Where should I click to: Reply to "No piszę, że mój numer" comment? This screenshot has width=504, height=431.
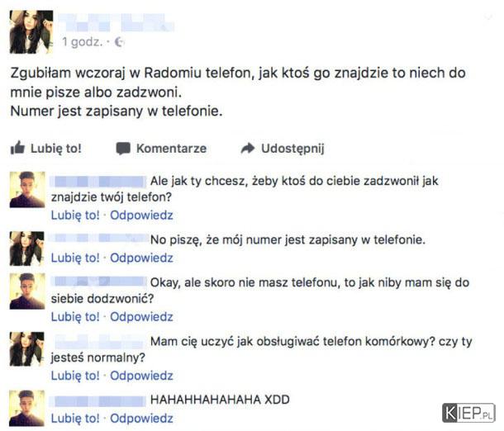coord(141,258)
